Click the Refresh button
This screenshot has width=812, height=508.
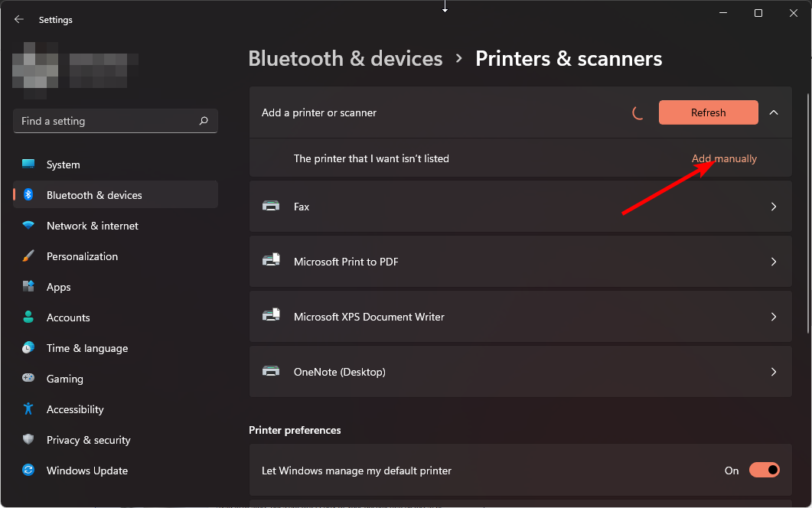708,112
